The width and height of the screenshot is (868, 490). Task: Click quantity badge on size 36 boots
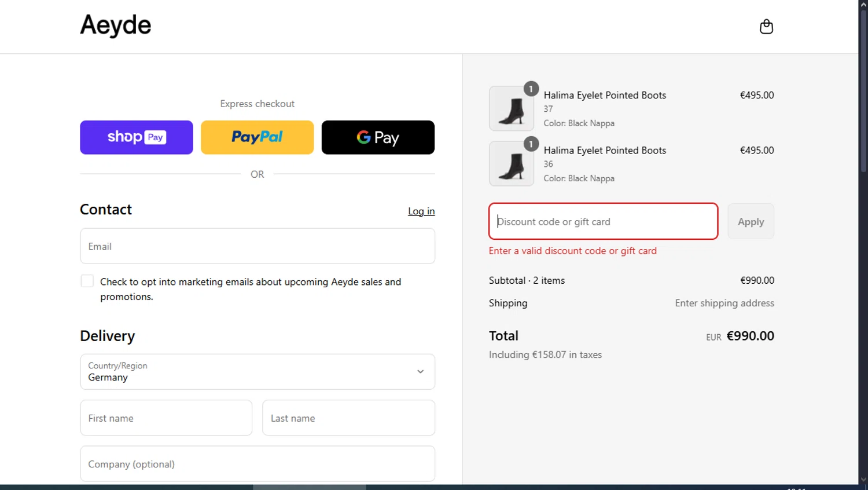(x=531, y=144)
